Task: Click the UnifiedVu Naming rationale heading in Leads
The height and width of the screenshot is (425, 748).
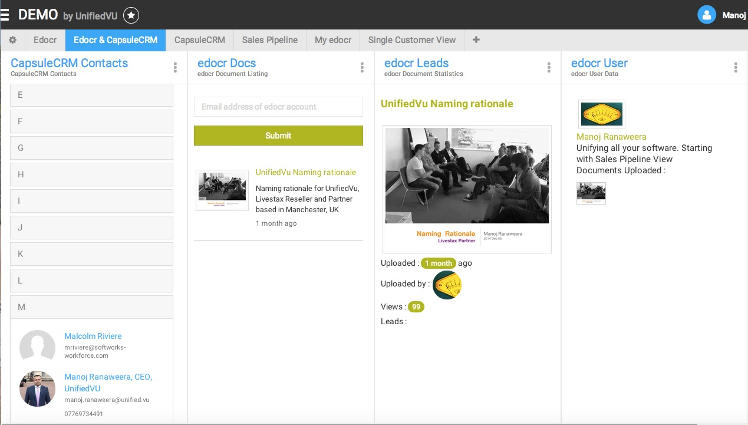Action: click(447, 104)
